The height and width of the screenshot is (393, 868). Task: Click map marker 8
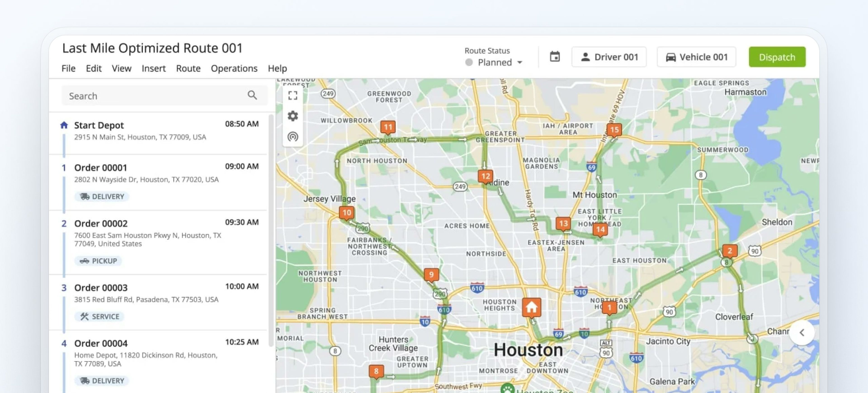[x=376, y=372]
